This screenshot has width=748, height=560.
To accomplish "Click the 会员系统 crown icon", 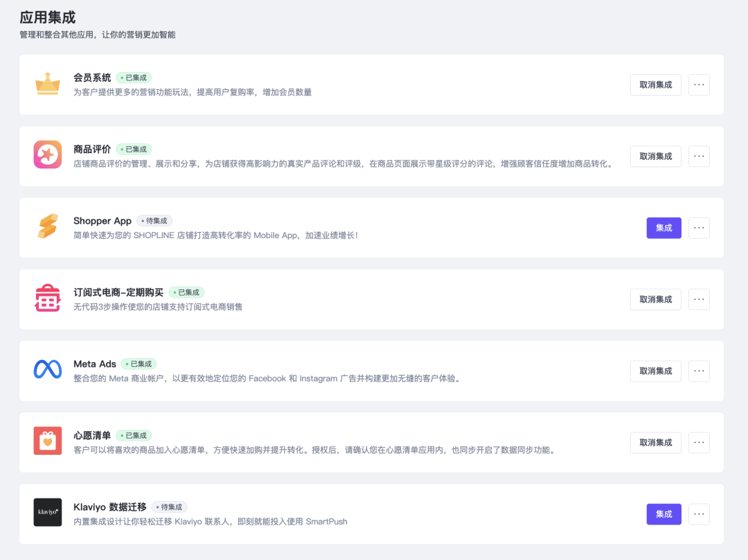I will coord(47,84).
